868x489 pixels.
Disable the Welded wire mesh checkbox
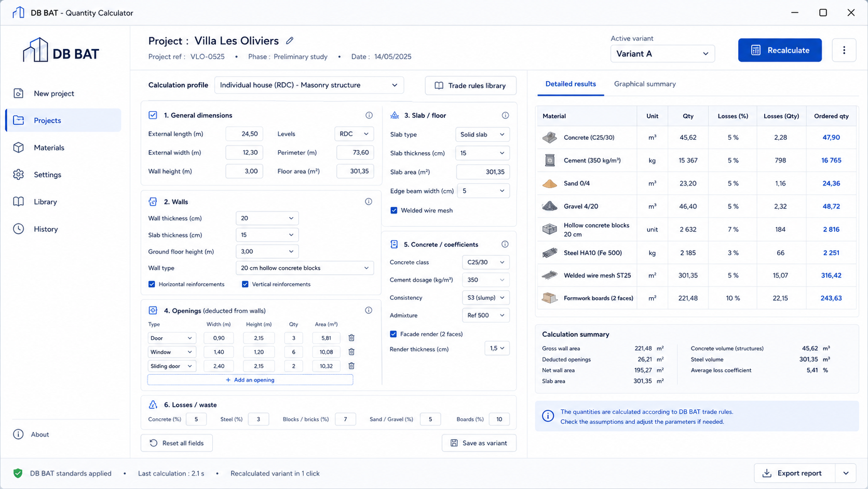tap(394, 210)
